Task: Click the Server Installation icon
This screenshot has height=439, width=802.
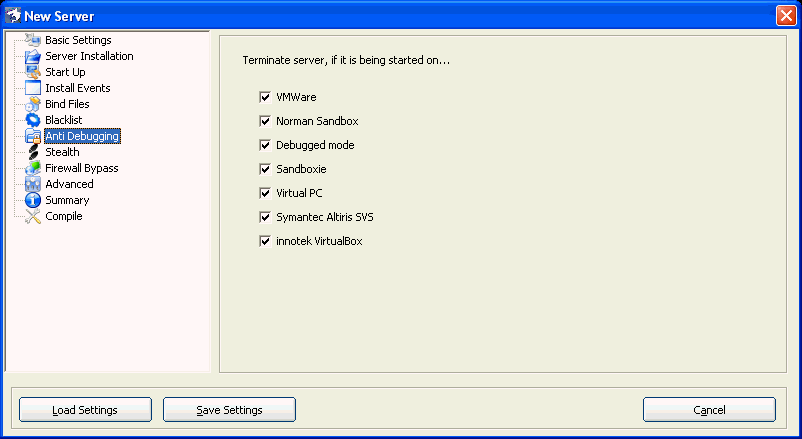Action: tap(32, 56)
